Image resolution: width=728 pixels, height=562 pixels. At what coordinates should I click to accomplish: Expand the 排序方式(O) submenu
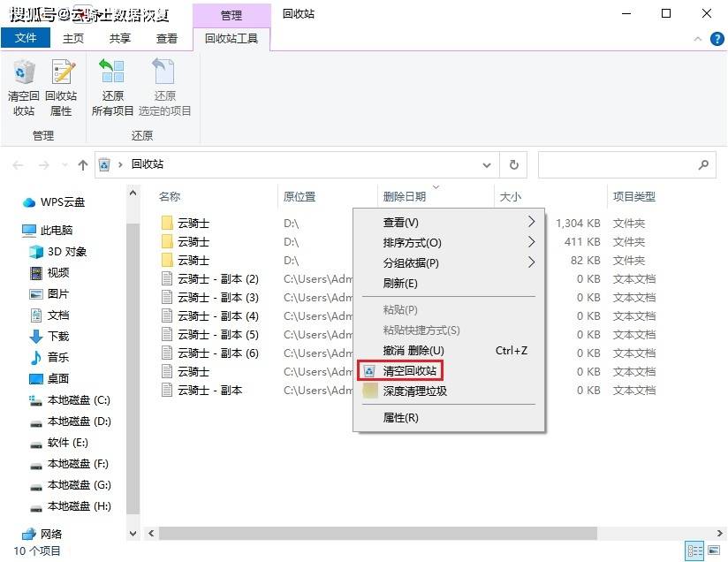pos(531,242)
